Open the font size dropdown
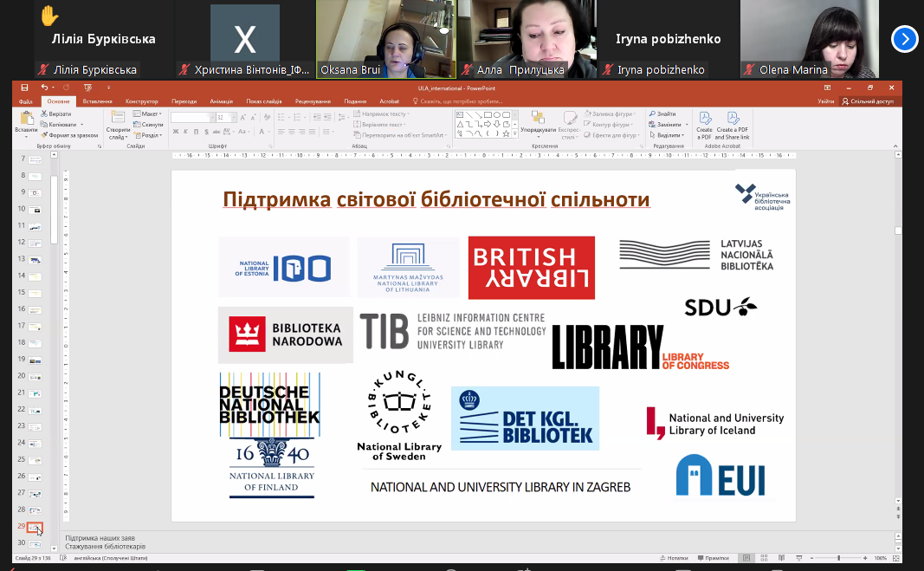Screen dimensions: 924x571 click(x=234, y=117)
